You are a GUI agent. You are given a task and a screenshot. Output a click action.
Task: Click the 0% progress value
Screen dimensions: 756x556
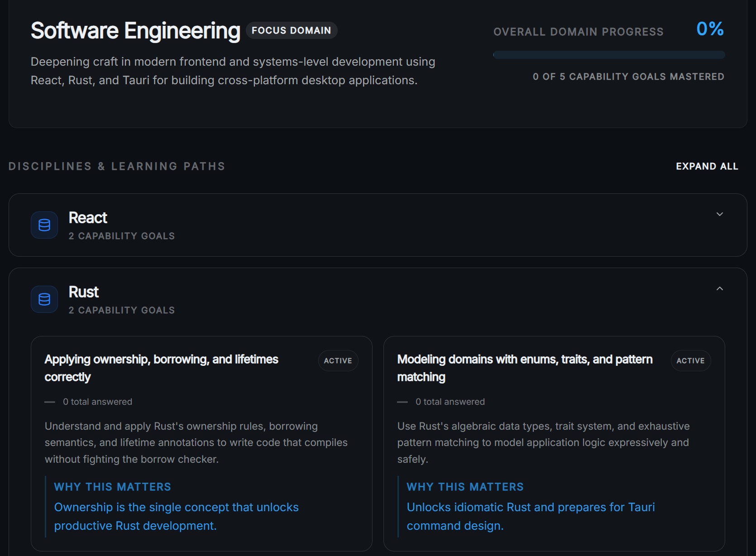click(x=710, y=29)
